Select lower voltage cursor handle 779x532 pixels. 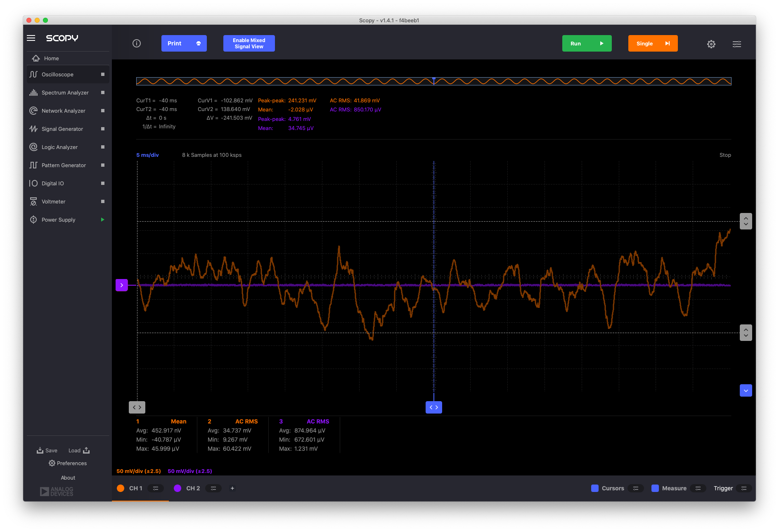coord(746,333)
